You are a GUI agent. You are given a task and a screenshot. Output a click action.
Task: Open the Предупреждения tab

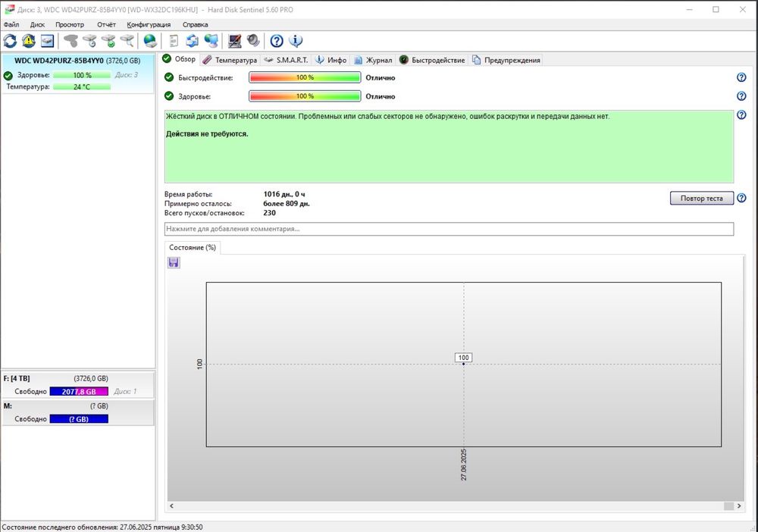[506, 60]
